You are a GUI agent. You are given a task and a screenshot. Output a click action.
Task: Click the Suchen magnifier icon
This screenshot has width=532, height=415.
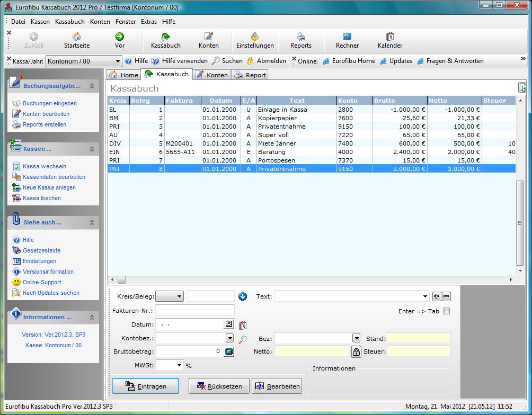(216, 61)
